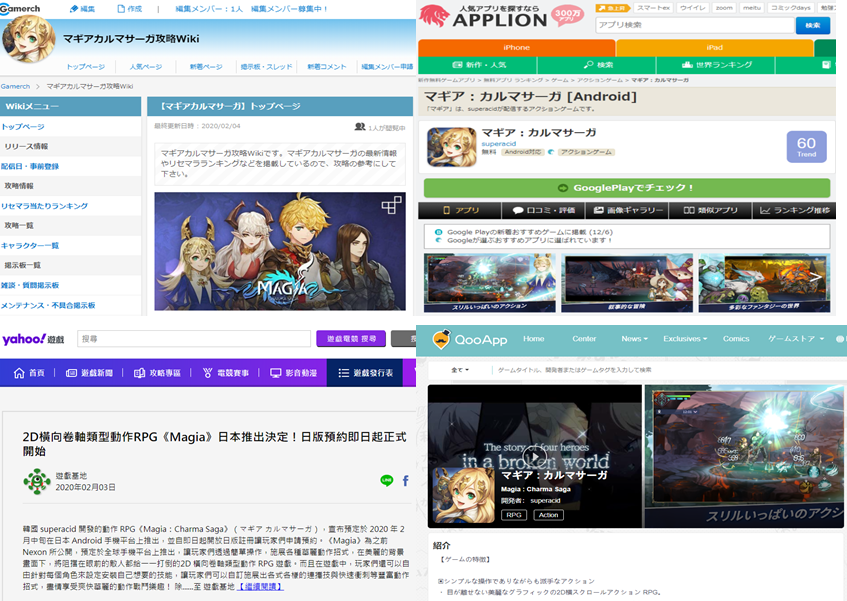This screenshot has height=601, width=847.
Task: Click the Action tag on QooApp
Action: (x=548, y=515)
